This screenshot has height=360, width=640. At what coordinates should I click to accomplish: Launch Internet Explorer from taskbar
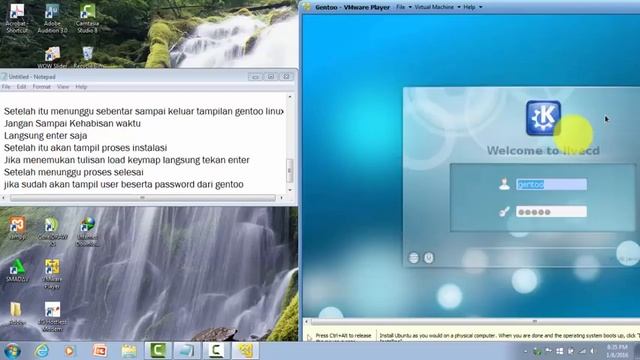point(42,351)
